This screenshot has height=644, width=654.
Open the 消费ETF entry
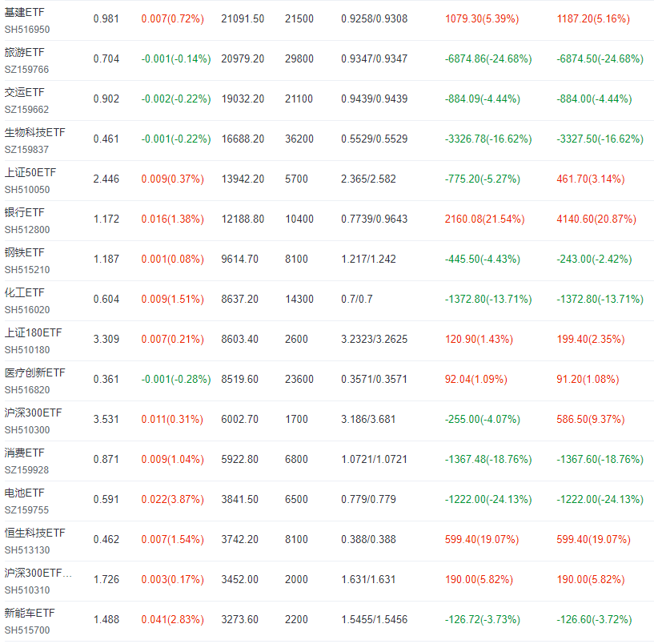click(x=24, y=453)
